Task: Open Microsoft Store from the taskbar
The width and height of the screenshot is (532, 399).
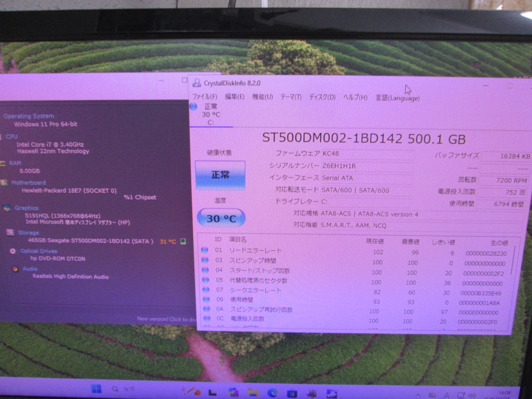Action: tap(292, 394)
